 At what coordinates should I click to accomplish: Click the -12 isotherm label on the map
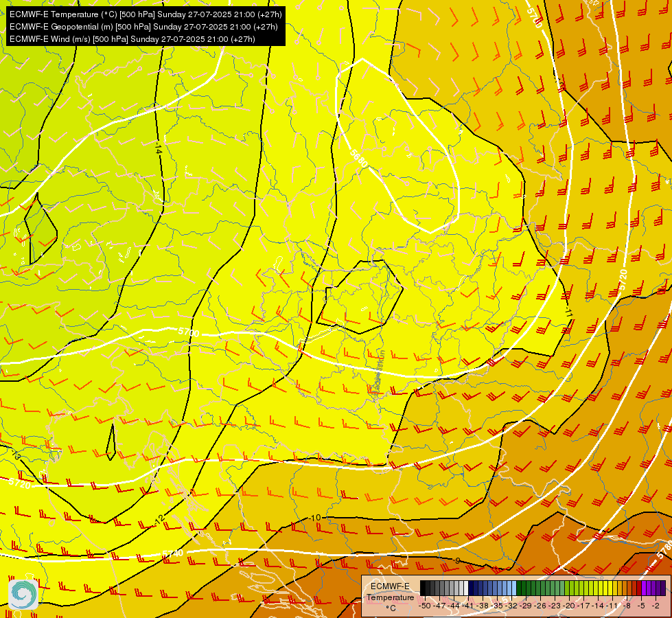click(x=159, y=520)
